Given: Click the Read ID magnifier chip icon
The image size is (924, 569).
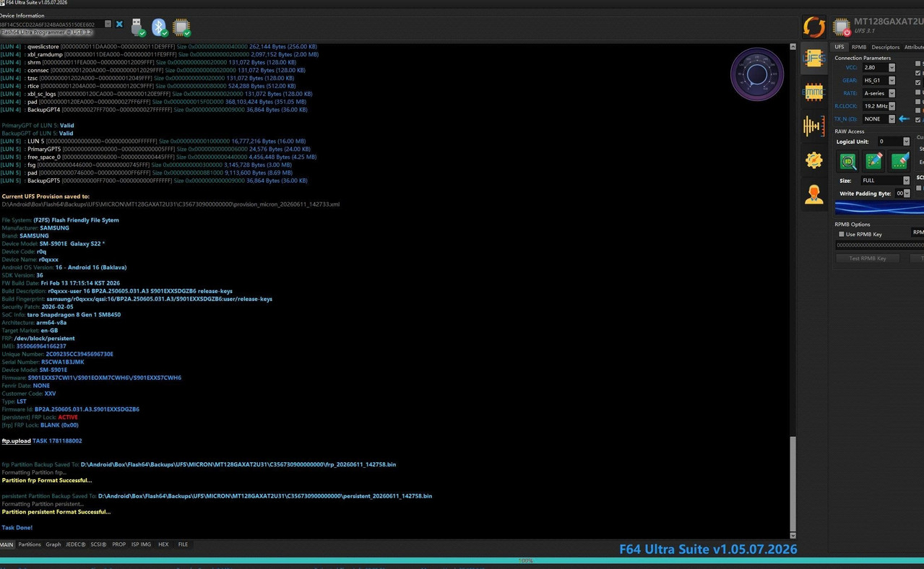Looking at the screenshot, I should tap(848, 162).
